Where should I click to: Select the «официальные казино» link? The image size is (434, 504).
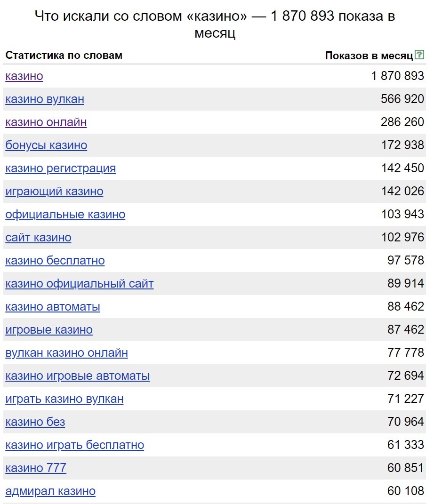[x=65, y=215]
